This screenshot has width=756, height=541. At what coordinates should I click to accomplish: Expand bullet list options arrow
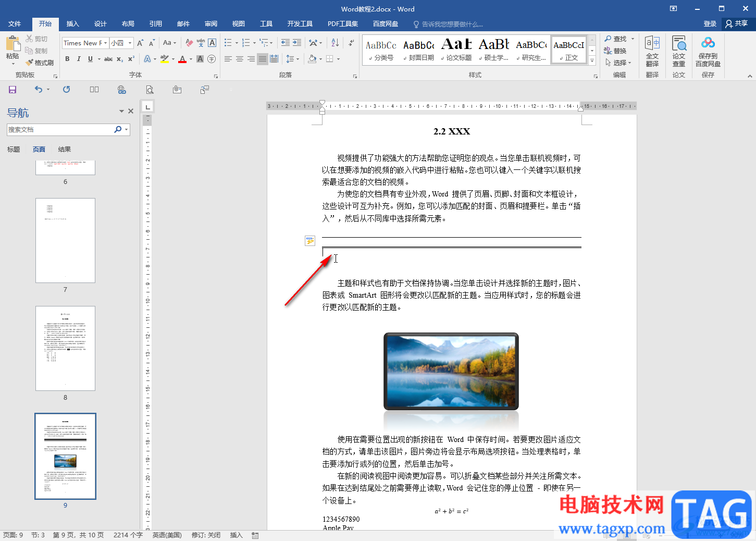(x=237, y=43)
